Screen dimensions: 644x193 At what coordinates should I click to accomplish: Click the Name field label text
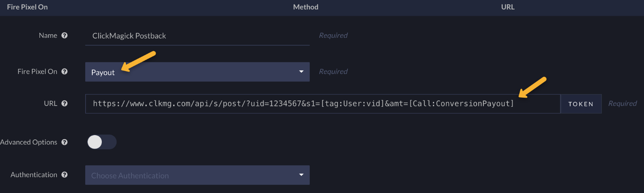(48, 35)
